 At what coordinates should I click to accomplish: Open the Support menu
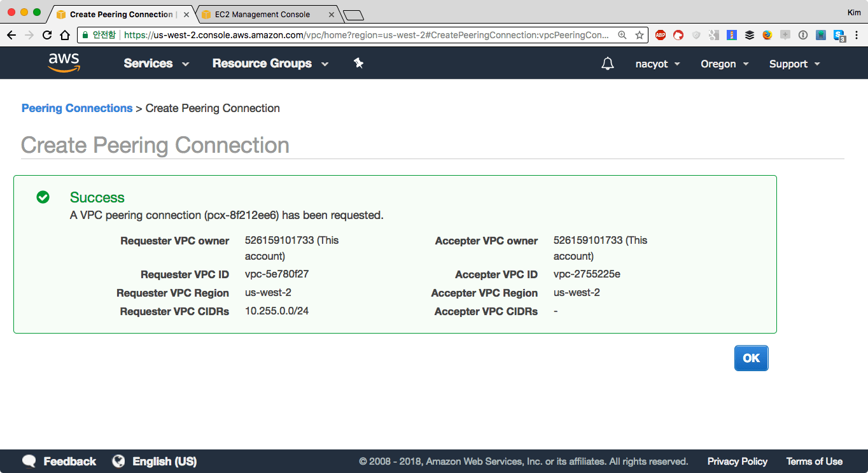[794, 64]
